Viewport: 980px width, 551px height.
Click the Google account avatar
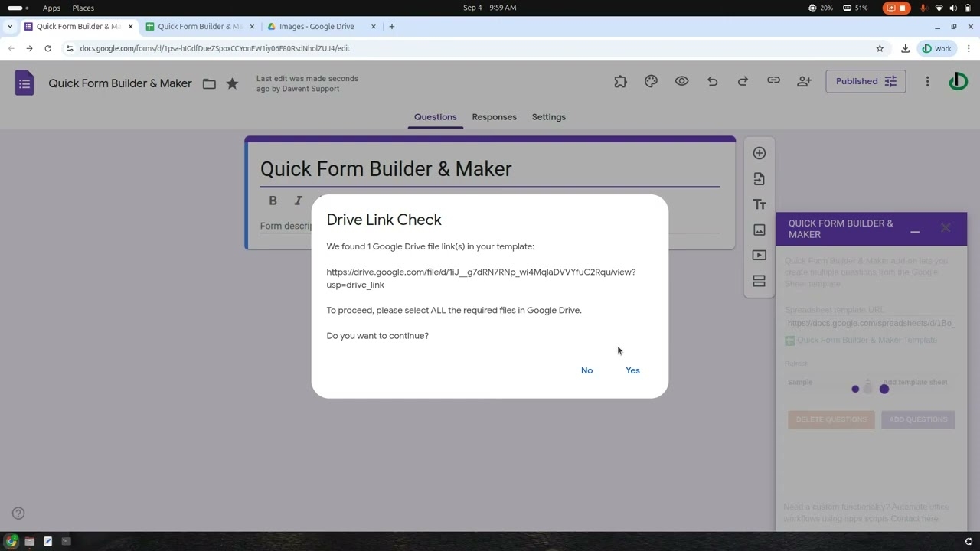958,81
